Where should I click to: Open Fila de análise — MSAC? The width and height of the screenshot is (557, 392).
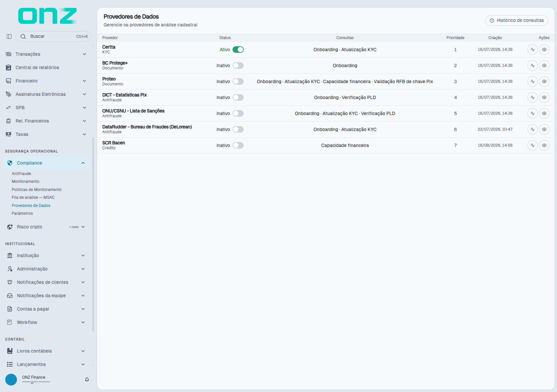coord(33,197)
